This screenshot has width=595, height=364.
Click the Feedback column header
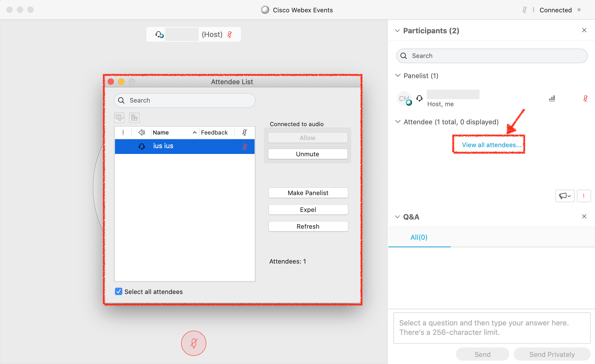tap(214, 132)
